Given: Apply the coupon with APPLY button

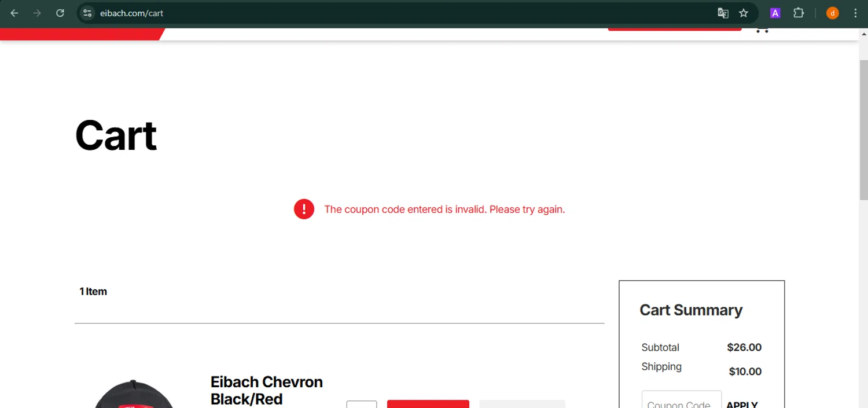Looking at the screenshot, I should pos(742,404).
